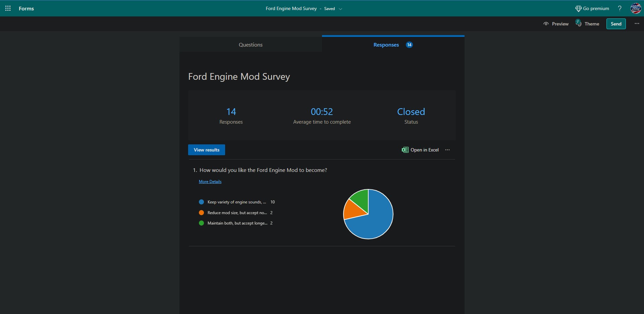Click the Forms home label

tap(26, 9)
